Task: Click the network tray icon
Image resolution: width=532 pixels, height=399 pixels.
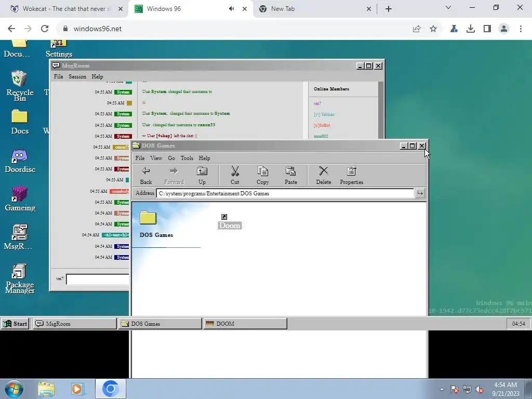Action: [467, 390]
